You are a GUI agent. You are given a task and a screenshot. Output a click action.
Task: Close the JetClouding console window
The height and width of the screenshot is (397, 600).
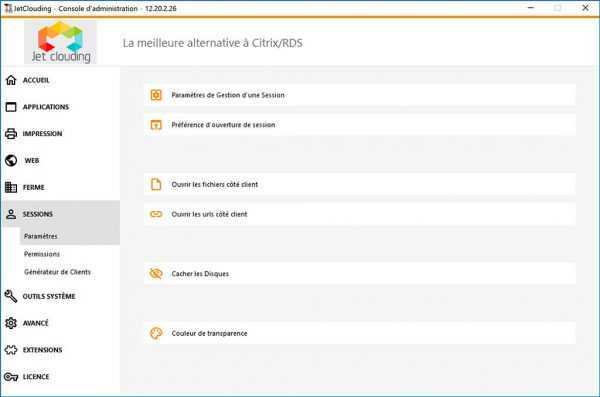coord(585,8)
